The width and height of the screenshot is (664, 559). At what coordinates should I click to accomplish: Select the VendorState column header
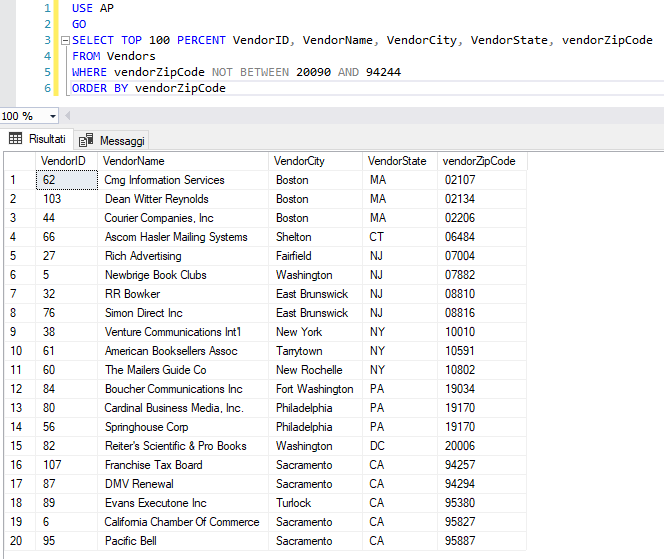click(x=400, y=161)
